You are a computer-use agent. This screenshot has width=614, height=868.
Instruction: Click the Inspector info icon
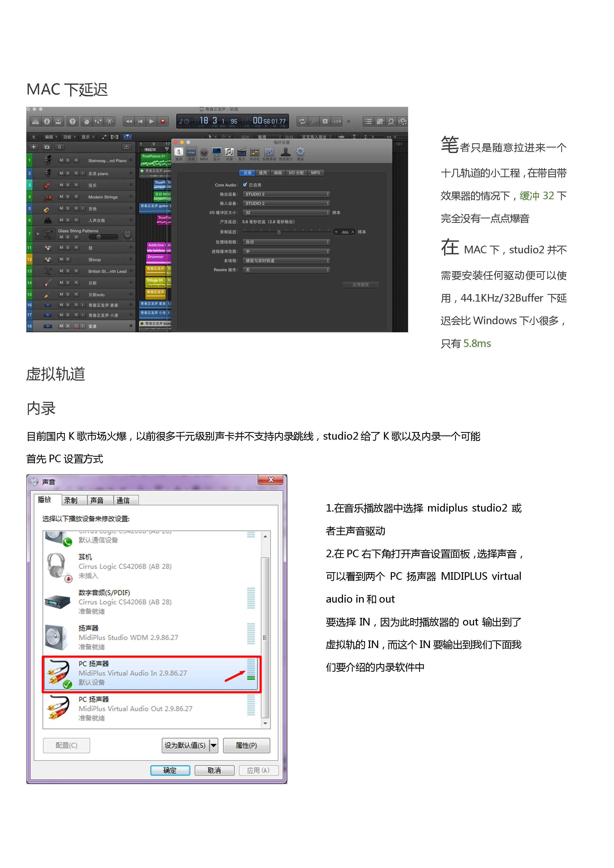[47, 121]
